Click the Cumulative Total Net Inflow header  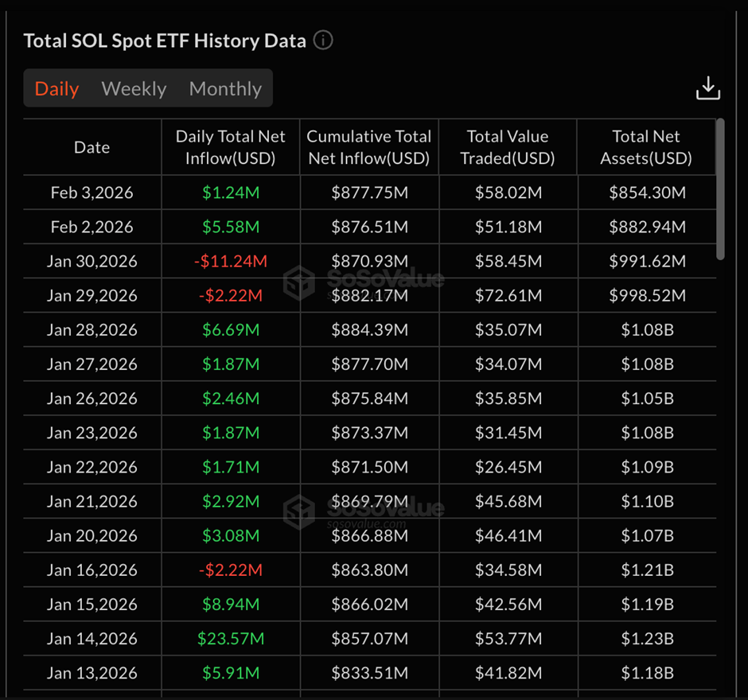coord(368,146)
